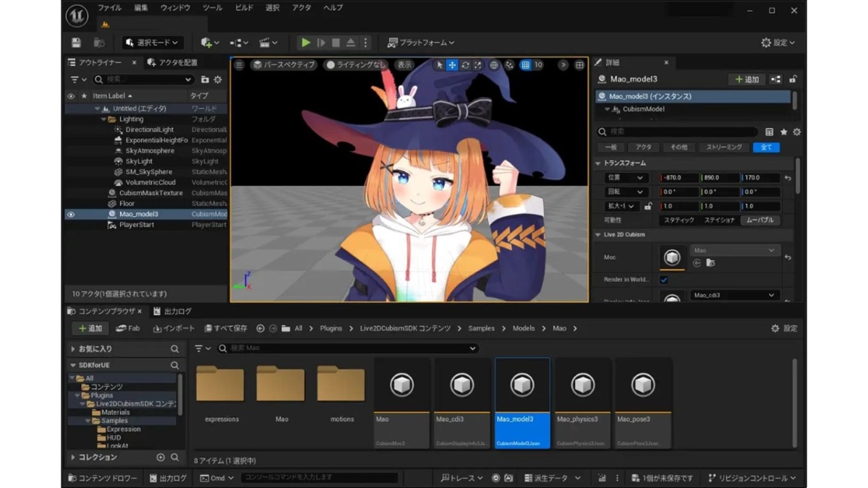Expand the hidden viewport toolbar chevrons
Screen dimensions: 868x488
click(563, 65)
